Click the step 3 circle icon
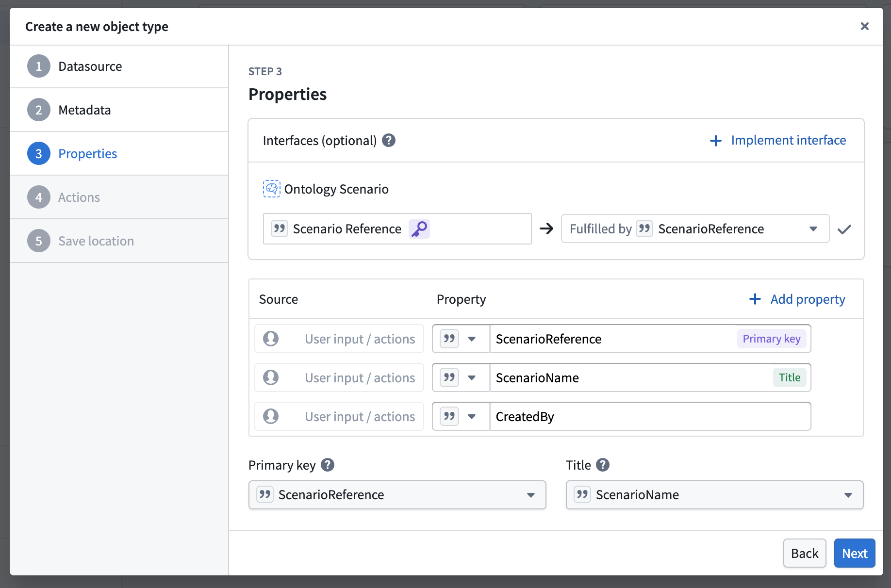Image resolution: width=891 pixels, height=588 pixels. pos(39,153)
